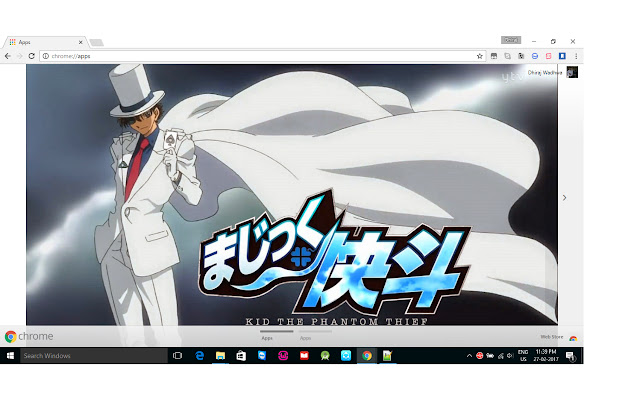The image size is (640, 400).
Task: Open the Windows Start menu
Action: tap(10, 356)
